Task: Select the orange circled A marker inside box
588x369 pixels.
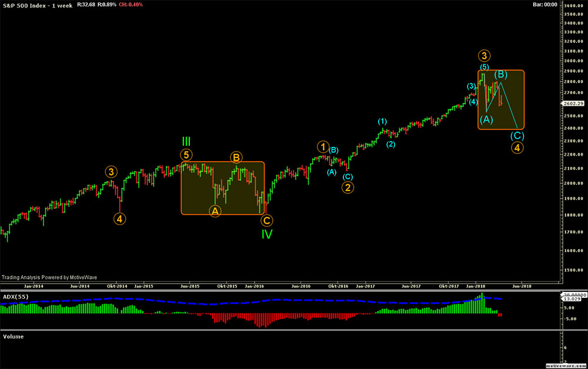Action: [215, 210]
